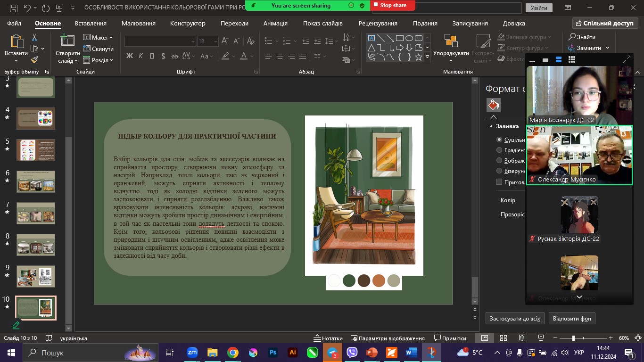Select Градієнтна gradient fill radio button
The width and height of the screenshot is (644, 362).
[499, 150]
